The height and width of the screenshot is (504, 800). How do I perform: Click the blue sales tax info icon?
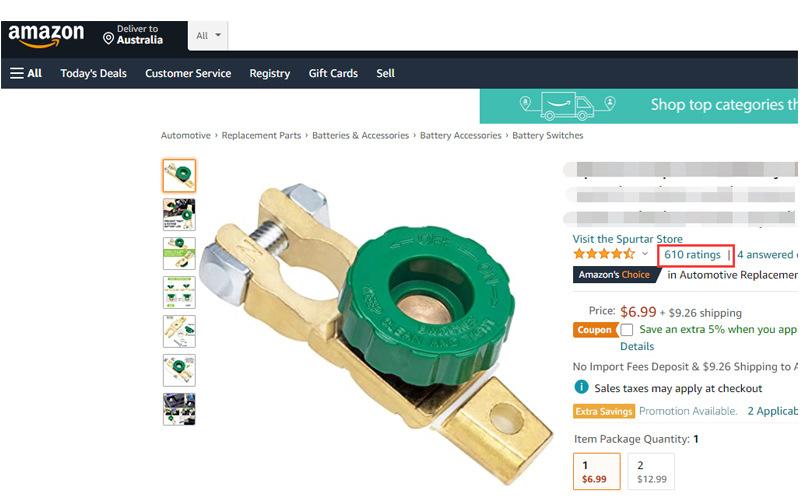[581, 387]
